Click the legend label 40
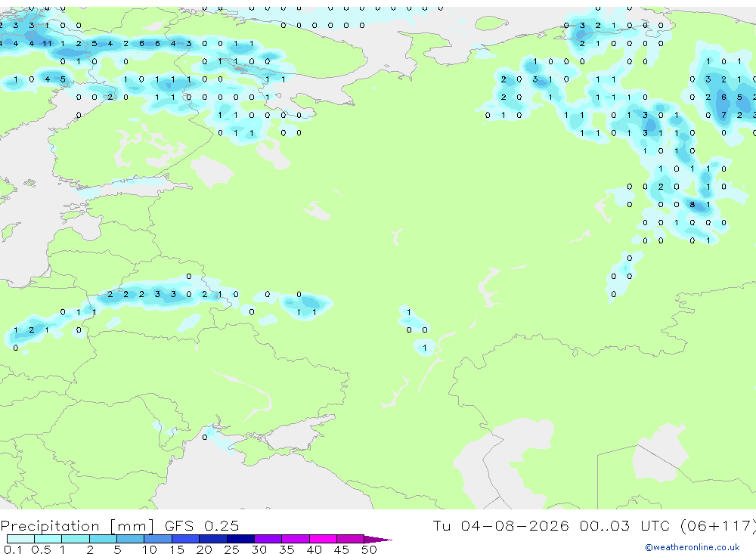756x554 pixels. pyautogui.click(x=314, y=549)
